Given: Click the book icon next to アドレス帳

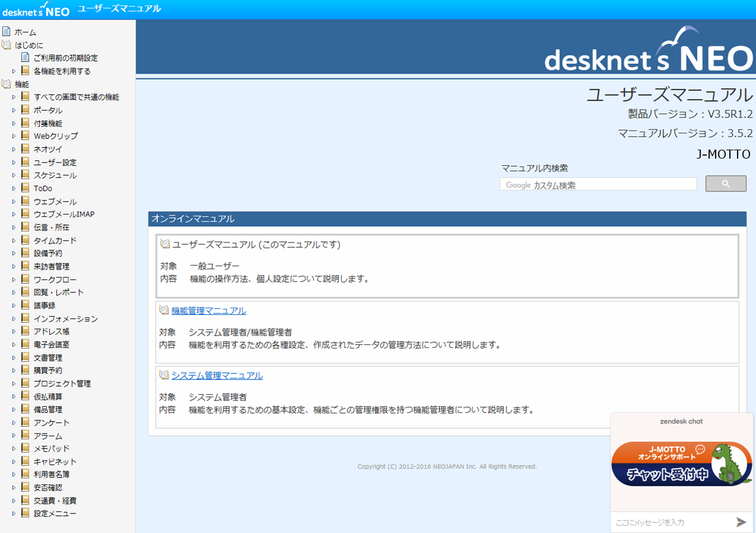Looking at the screenshot, I should [25, 331].
